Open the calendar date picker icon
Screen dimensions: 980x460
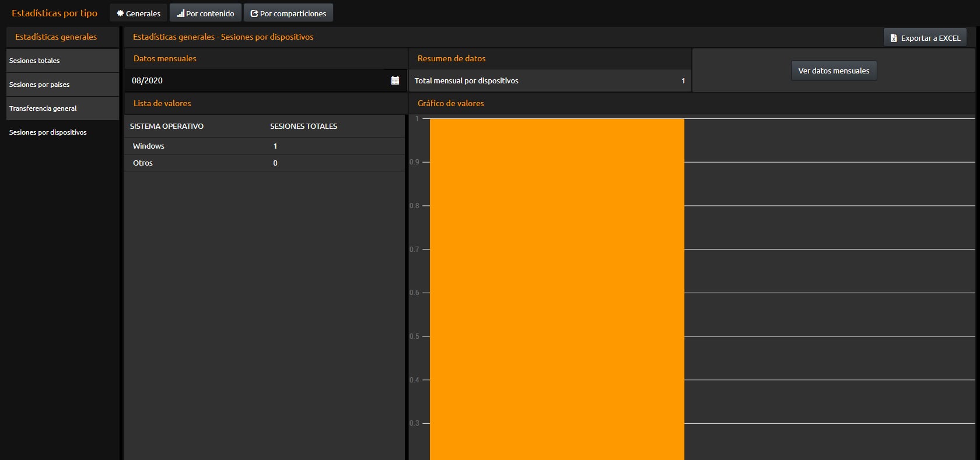pyautogui.click(x=395, y=80)
